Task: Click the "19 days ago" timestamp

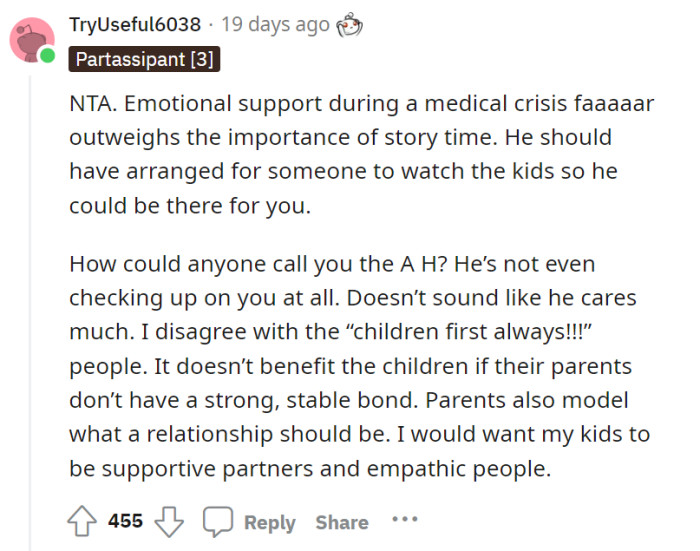Action: [x=275, y=23]
